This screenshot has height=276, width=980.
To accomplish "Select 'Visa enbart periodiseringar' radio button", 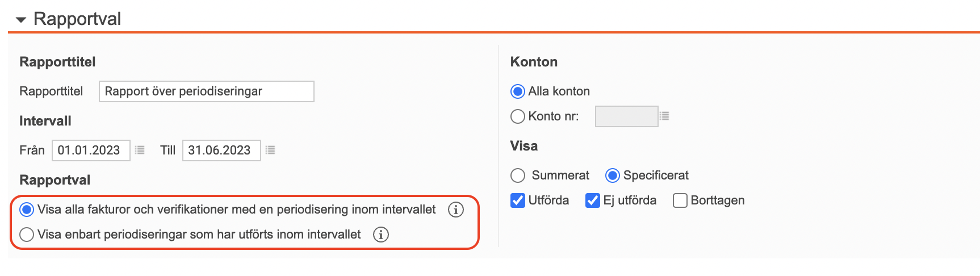I will 27,235.
